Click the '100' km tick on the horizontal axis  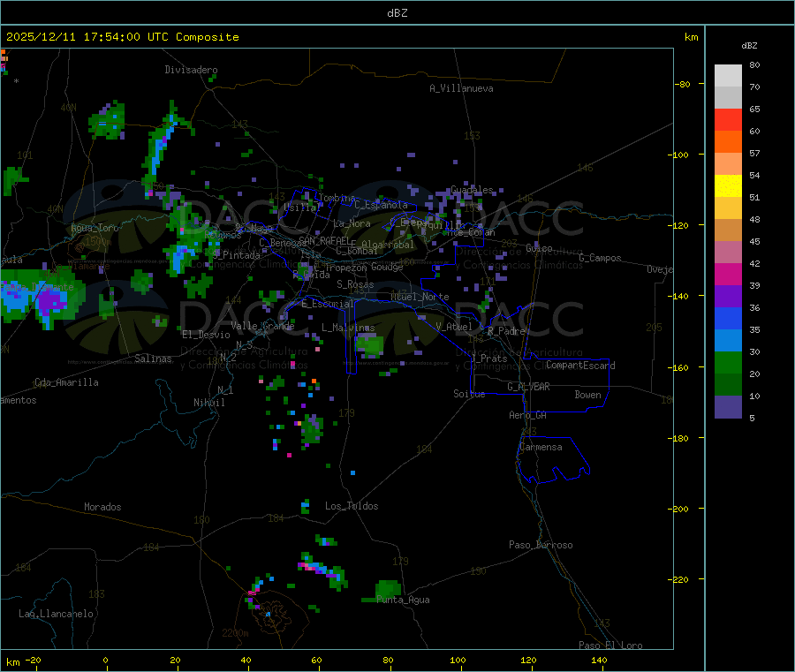coord(458,660)
